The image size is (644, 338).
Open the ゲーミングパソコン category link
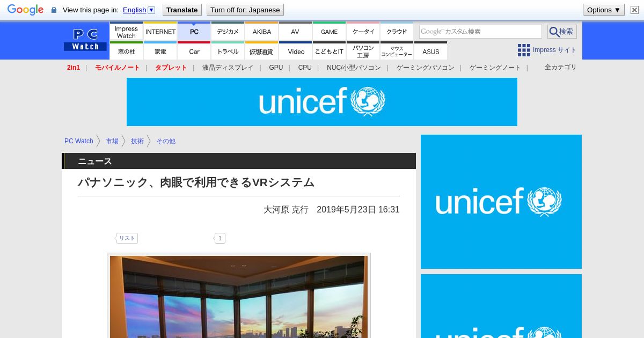425,68
